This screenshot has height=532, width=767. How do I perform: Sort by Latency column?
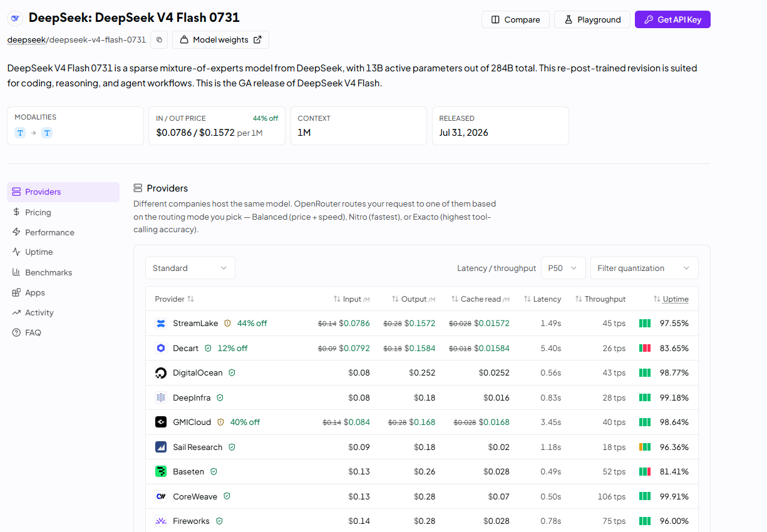pyautogui.click(x=542, y=299)
